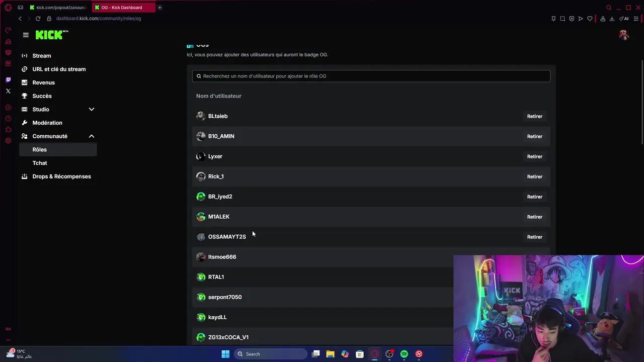Take a snapshot with capture icon
644x362 pixels.
(x=562, y=19)
